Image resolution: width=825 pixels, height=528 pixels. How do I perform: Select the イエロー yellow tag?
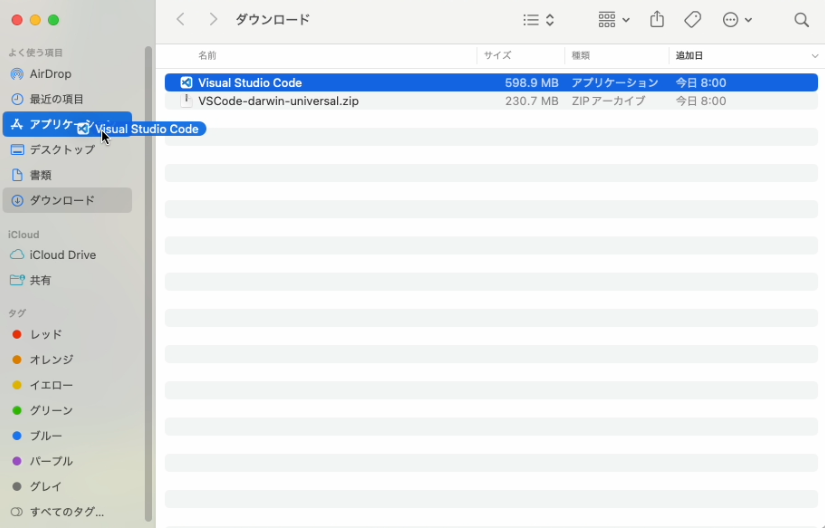tap(67, 385)
